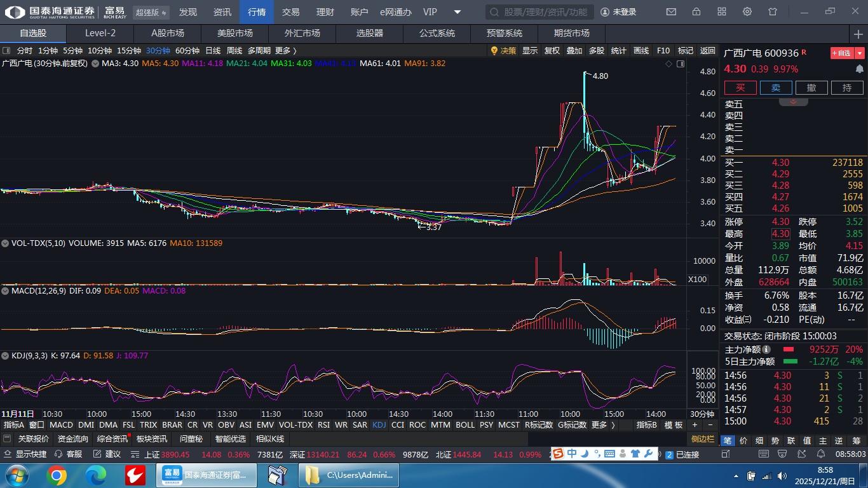Image resolution: width=868 pixels, height=488 pixels.
Task: Switch to the 美股市场 tab
Action: point(234,34)
